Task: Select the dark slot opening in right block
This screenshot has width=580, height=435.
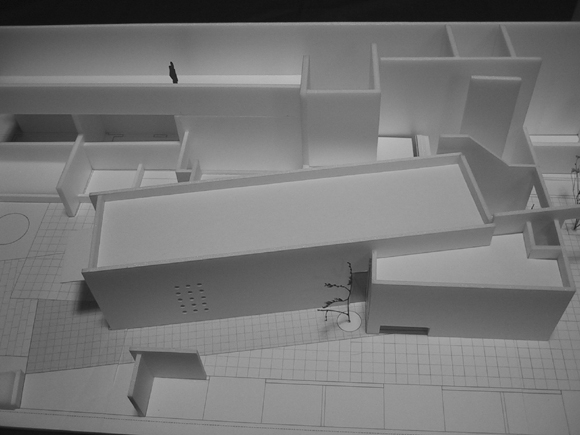Action: point(404,330)
